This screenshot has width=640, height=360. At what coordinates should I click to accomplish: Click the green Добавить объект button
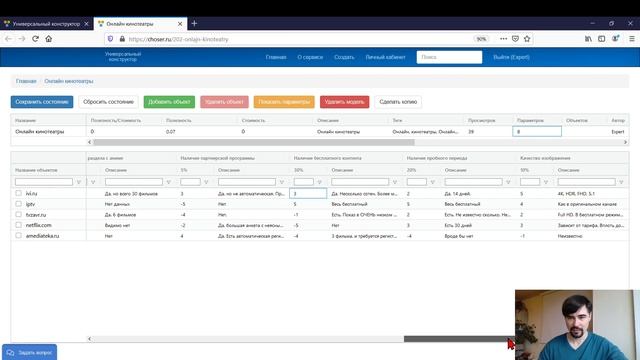click(x=169, y=102)
